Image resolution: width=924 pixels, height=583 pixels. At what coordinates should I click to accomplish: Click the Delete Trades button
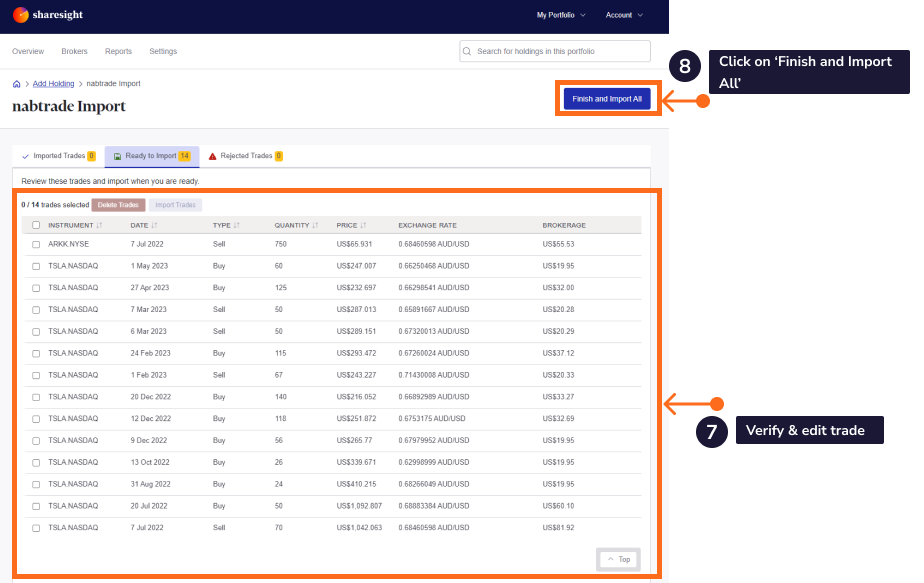pos(118,205)
